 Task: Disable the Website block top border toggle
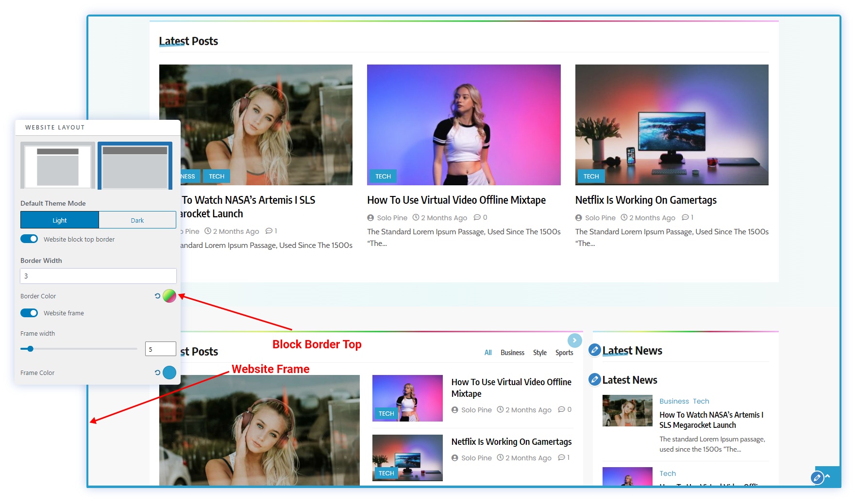click(x=29, y=239)
